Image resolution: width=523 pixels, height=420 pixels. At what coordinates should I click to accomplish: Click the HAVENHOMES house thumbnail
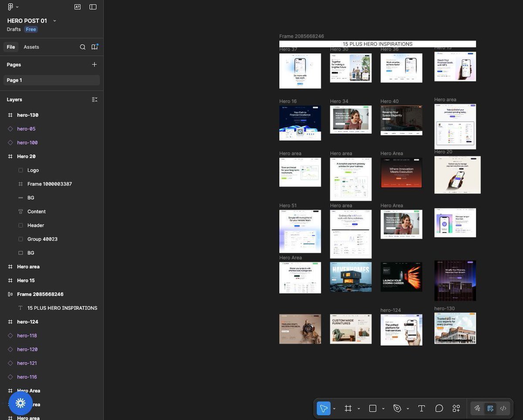[x=351, y=277]
